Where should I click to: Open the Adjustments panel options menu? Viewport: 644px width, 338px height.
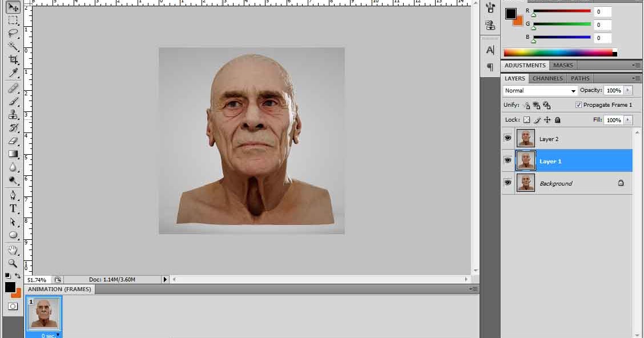coord(636,65)
